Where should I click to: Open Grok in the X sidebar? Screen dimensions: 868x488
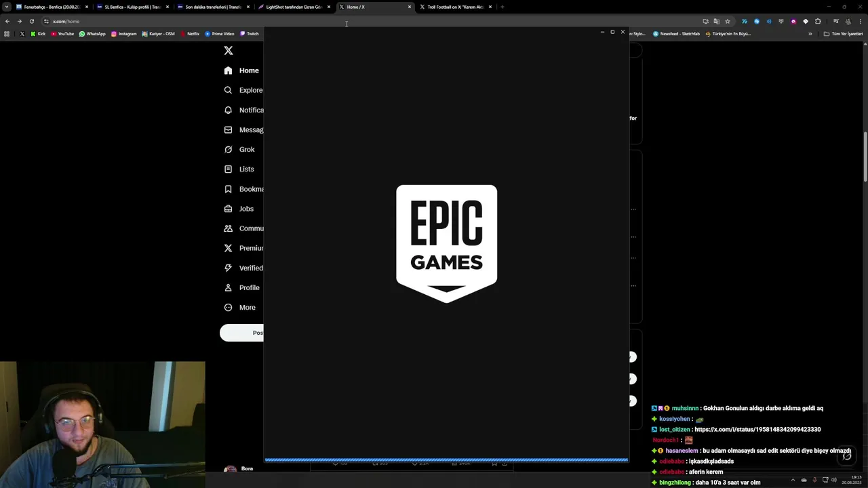[x=239, y=149]
